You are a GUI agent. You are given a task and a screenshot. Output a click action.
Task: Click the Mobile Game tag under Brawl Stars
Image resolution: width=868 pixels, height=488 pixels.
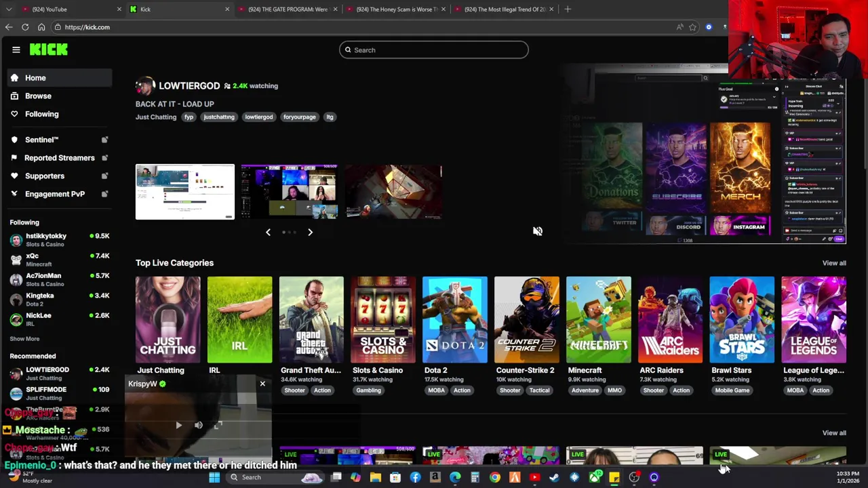(x=732, y=390)
